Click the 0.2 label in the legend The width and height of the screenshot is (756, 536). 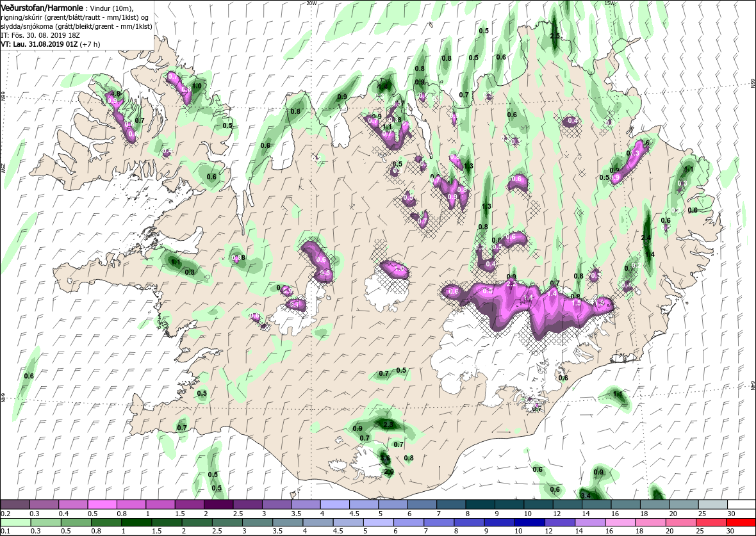tap(4, 514)
